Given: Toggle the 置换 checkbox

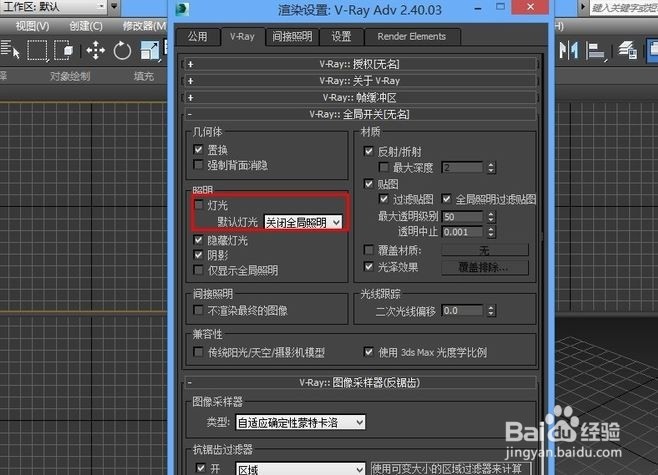Looking at the screenshot, I should [198, 149].
